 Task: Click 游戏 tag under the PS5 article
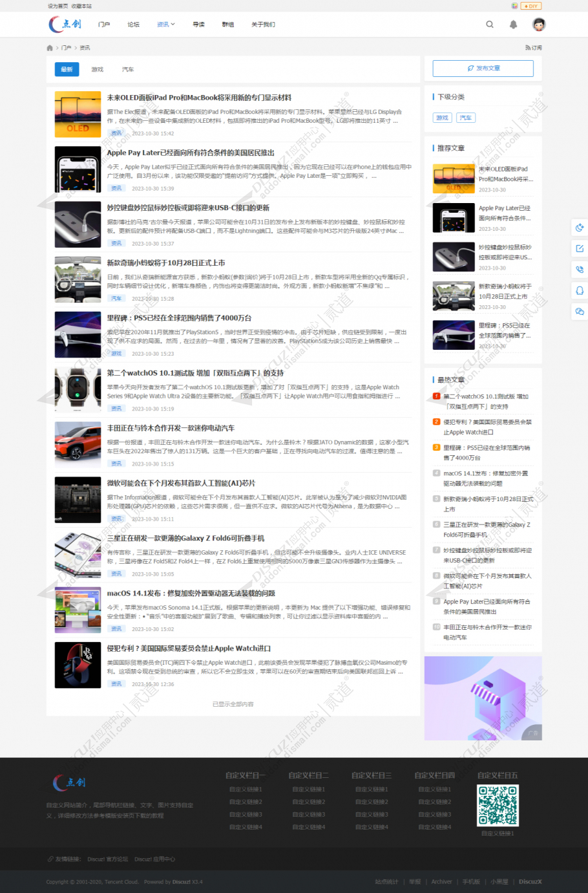click(x=116, y=354)
